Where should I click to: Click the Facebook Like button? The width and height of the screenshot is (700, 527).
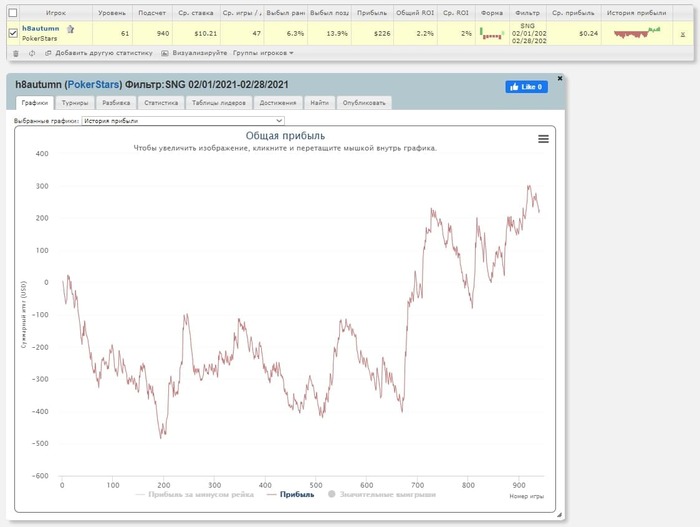pyautogui.click(x=526, y=87)
